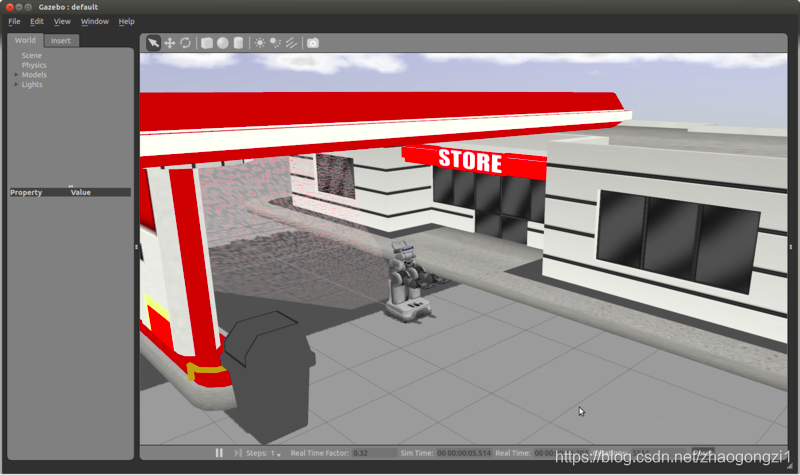The image size is (800, 476).
Task: Pause the simulation
Action: [x=219, y=453]
